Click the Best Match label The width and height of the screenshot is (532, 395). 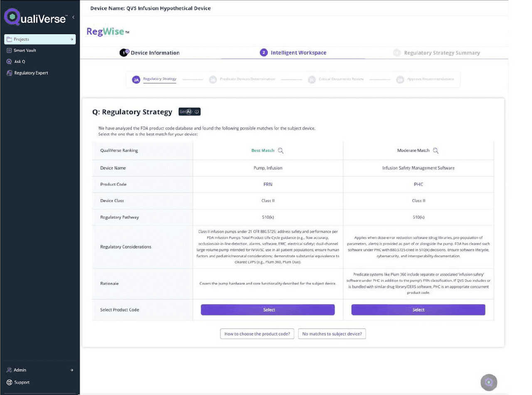(263, 150)
